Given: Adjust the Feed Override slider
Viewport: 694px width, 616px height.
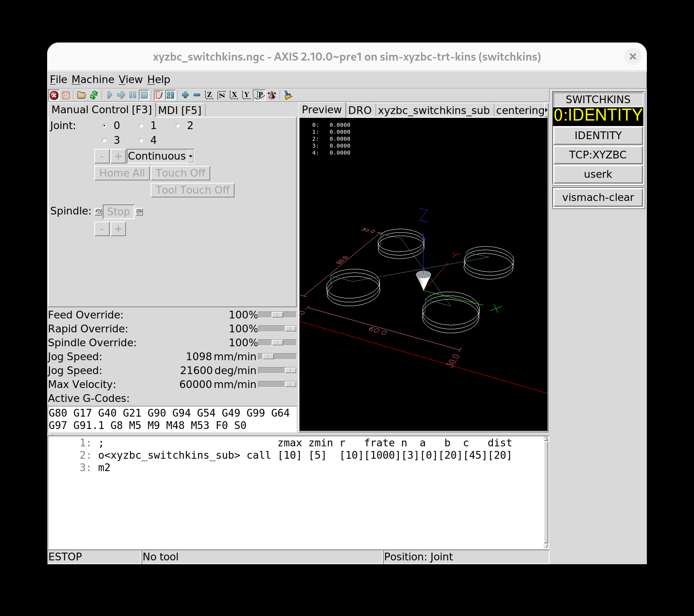Looking at the screenshot, I should pos(277,315).
